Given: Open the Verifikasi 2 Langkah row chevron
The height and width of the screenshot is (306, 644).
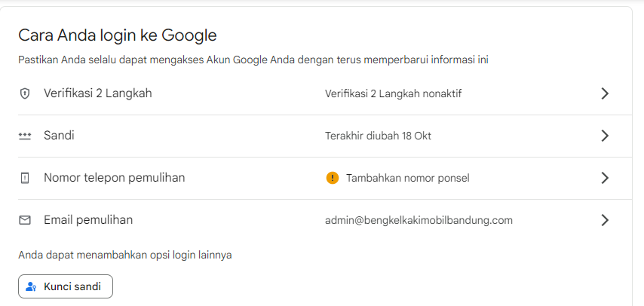Looking at the screenshot, I should point(604,93).
